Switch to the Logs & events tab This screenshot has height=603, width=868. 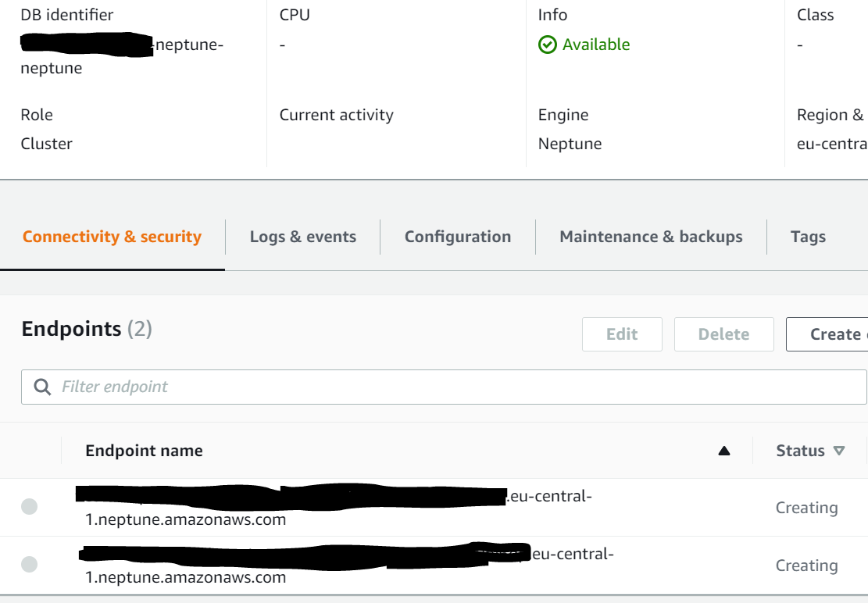click(x=302, y=237)
